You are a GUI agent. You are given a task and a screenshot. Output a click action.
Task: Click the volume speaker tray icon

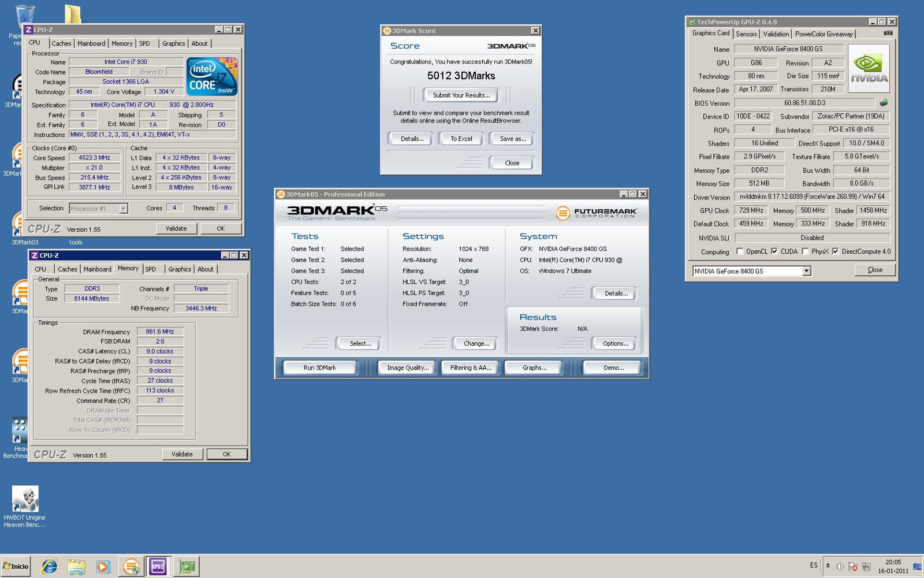click(840, 566)
